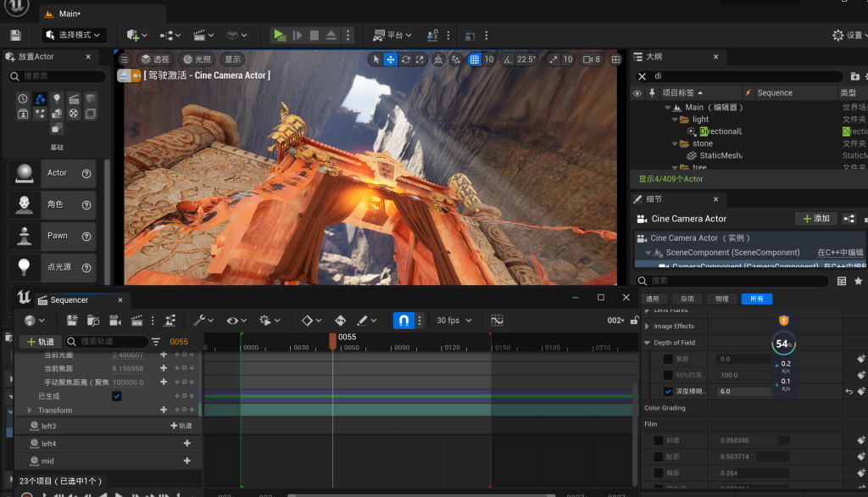This screenshot has height=497, width=868.
Task: Click the favorites star icon in Details
Action: click(858, 282)
